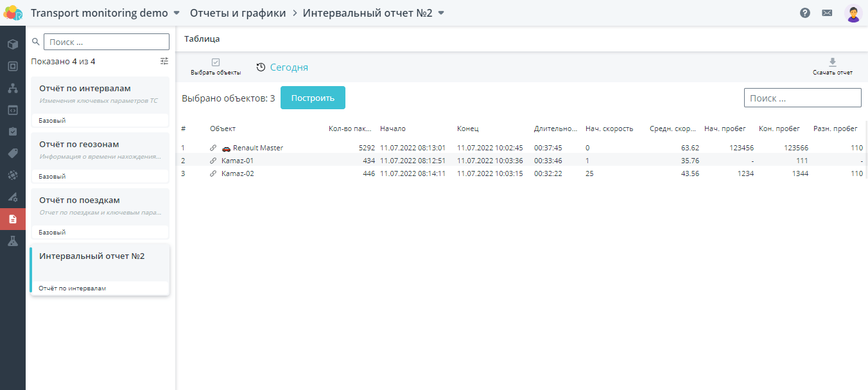Screen dimensions: 868x390
Task: Click the app logo in top-left corner
Action: click(13, 13)
